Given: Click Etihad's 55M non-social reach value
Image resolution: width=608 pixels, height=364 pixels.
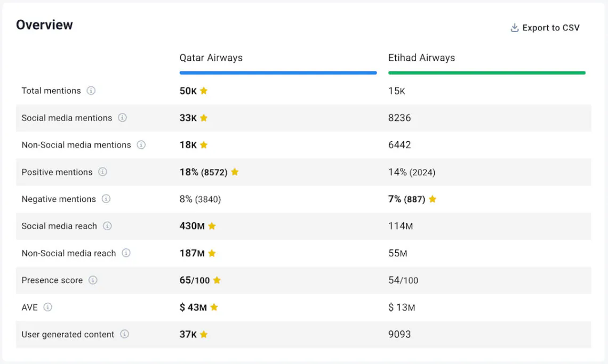Looking at the screenshot, I should click(398, 253).
